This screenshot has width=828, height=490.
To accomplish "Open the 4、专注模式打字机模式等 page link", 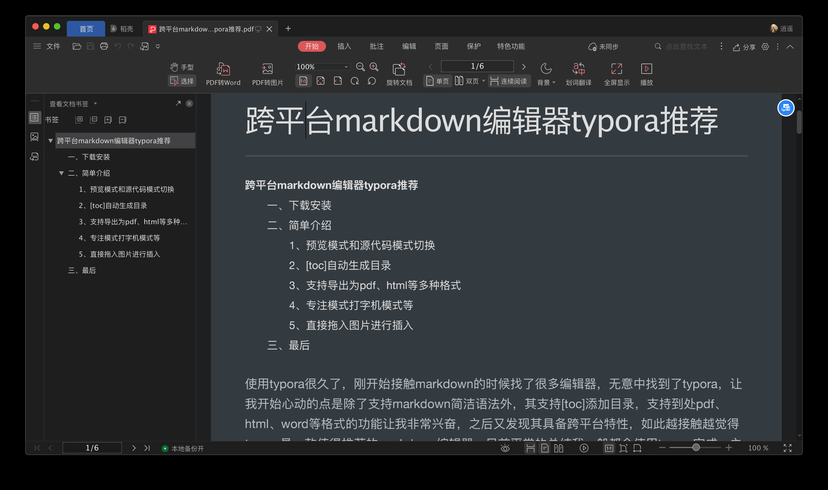I will 351,305.
